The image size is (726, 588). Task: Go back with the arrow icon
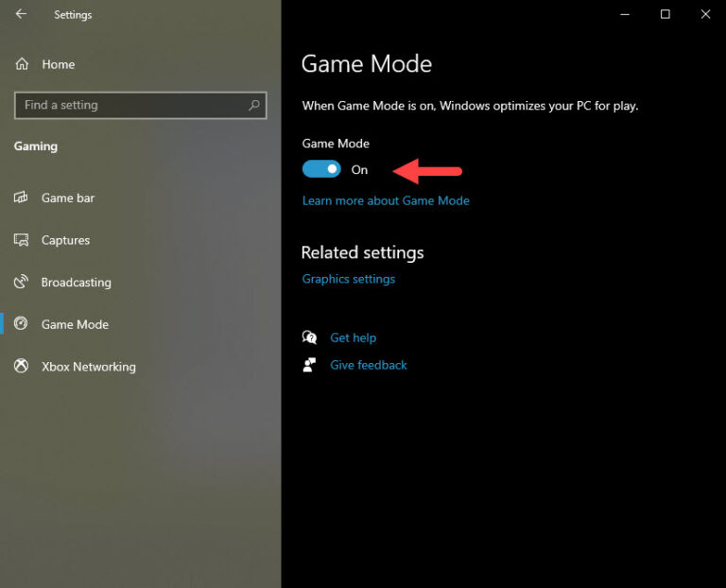click(21, 14)
